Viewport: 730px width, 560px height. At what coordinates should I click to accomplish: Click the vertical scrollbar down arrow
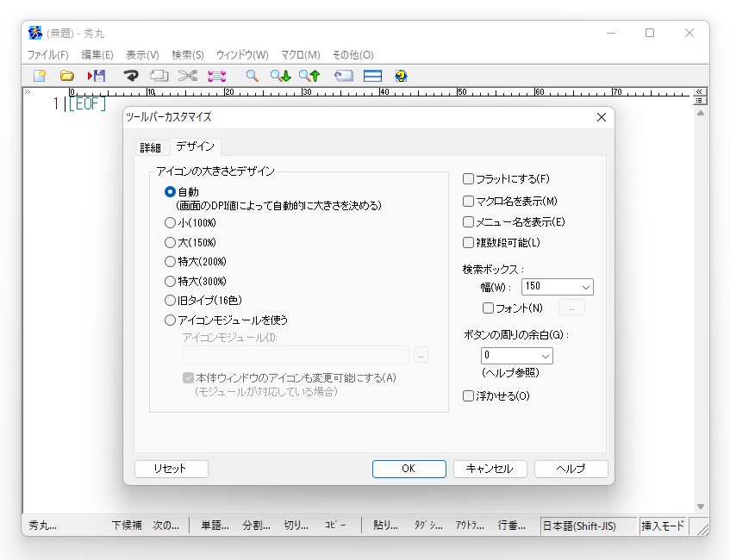pyautogui.click(x=700, y=506)
